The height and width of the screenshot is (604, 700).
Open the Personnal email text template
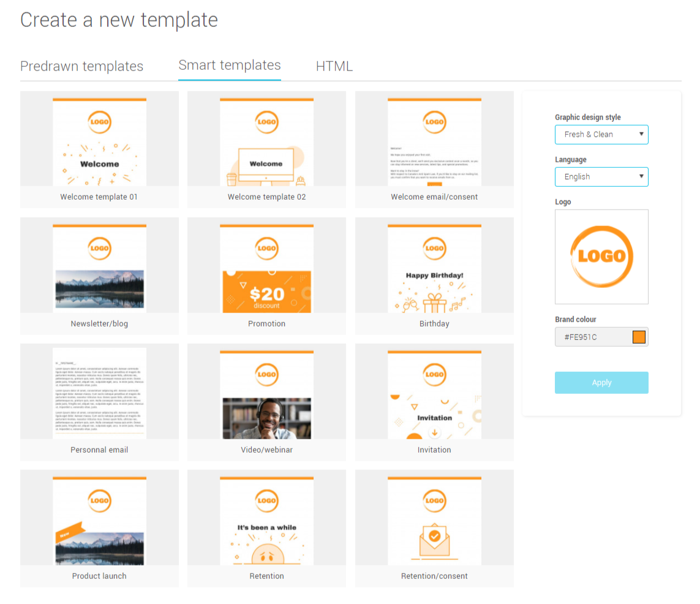pos(99,394)
